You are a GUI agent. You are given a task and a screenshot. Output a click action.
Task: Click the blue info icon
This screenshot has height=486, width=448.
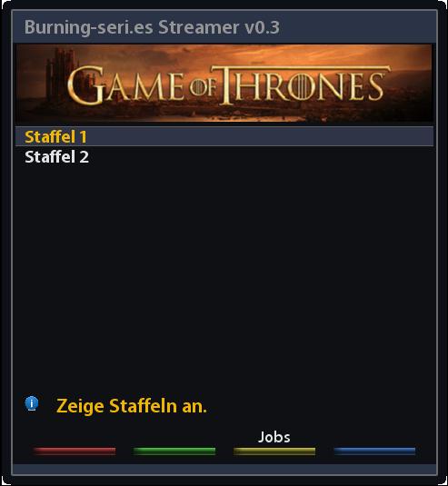pos(32,403)
